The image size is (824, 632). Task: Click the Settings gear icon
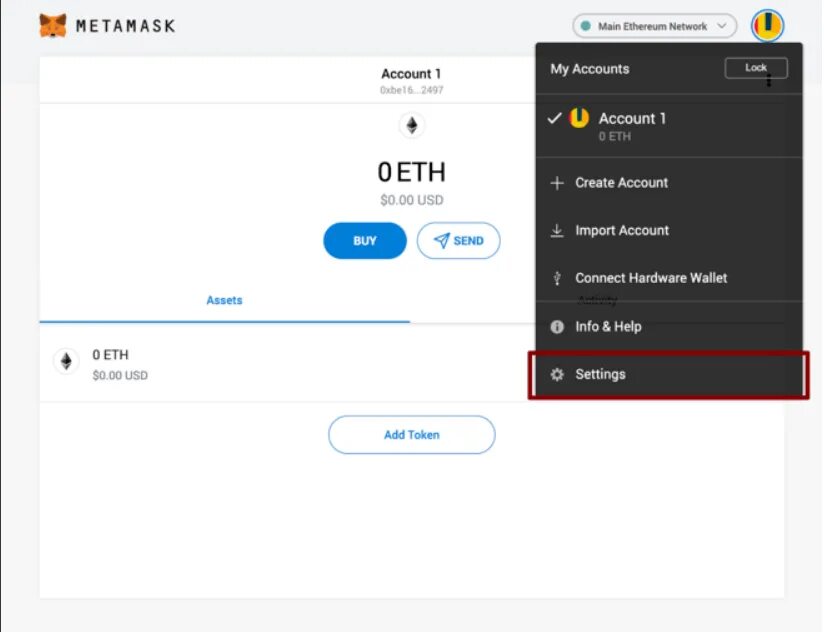(557, 375)
